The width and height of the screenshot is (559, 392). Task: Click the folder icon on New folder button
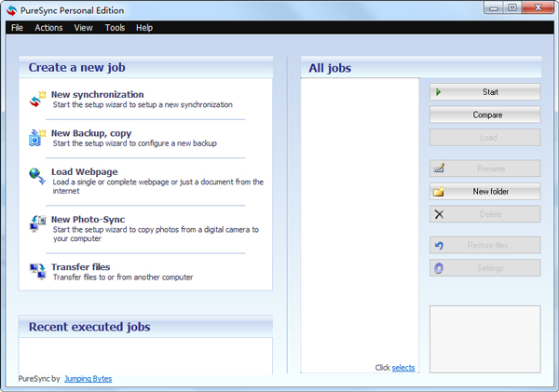(439, 192)
